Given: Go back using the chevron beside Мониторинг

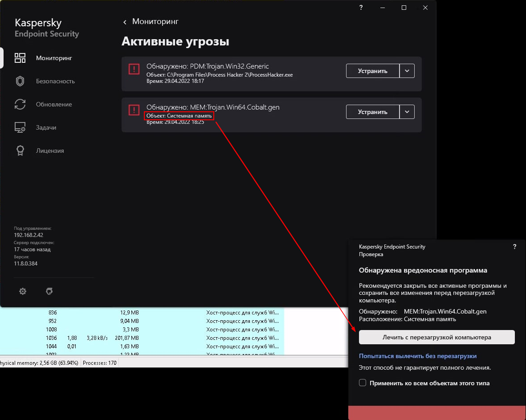Looking at the screenshot, I should (x=125, y=22).
